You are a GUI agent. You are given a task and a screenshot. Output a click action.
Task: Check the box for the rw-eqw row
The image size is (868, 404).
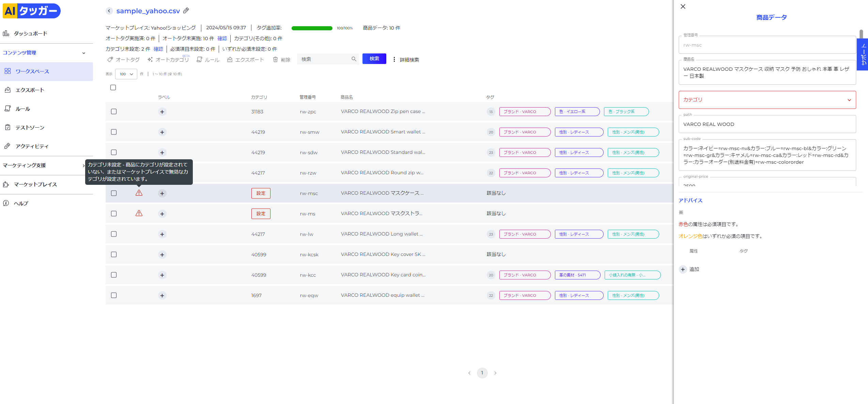(x=114, y=295)
